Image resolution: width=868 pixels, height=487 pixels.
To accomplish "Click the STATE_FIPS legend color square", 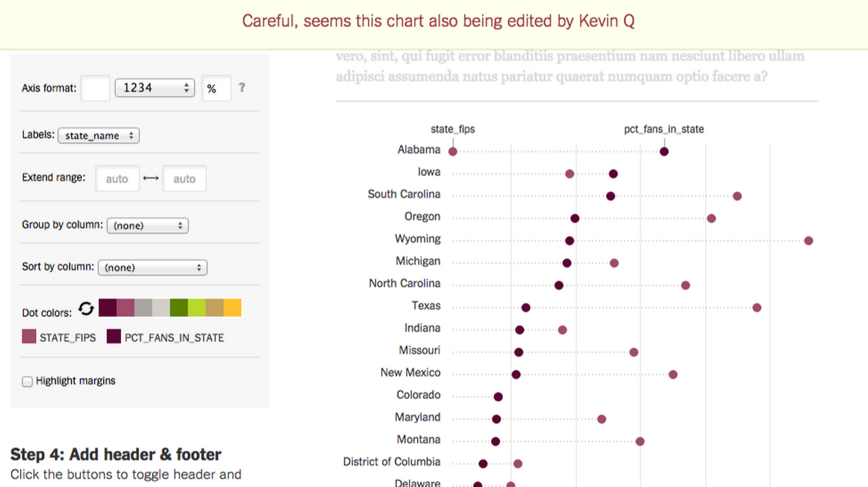I will click(x=29, y=337).
